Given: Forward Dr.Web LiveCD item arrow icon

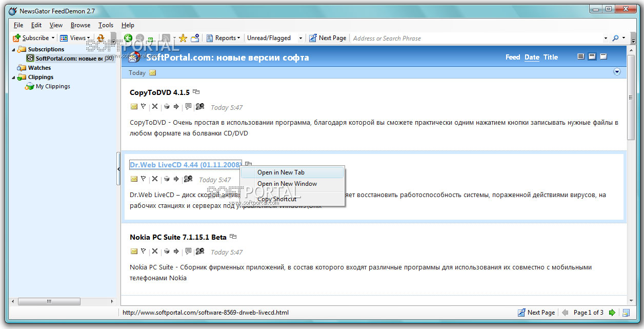Looking at the screenshot, I should [176, 179].
